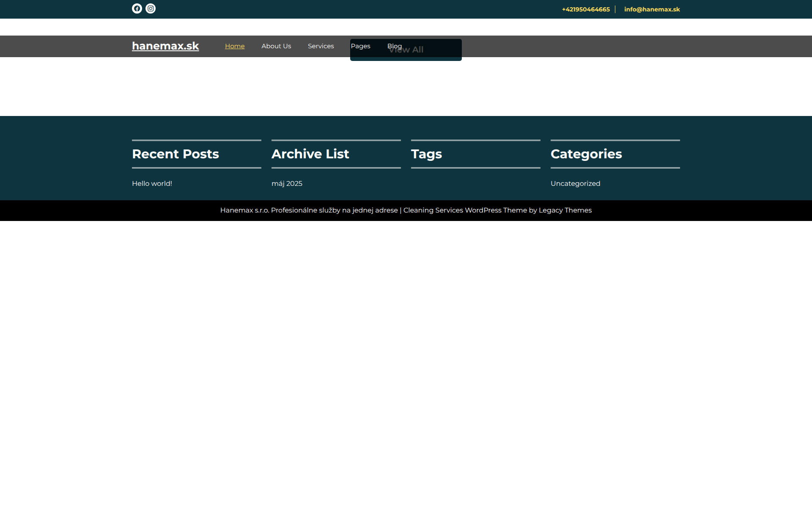Click the Legacy Themes footer link
Image resolution: width=812 pixels, height=508 pixels.
565,210
